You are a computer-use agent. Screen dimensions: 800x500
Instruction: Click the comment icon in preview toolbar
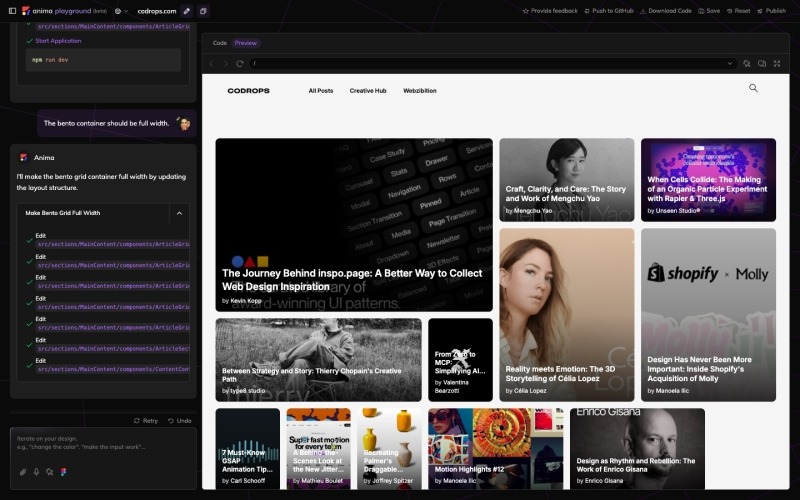pyautogui.click(x=762, y=63)
